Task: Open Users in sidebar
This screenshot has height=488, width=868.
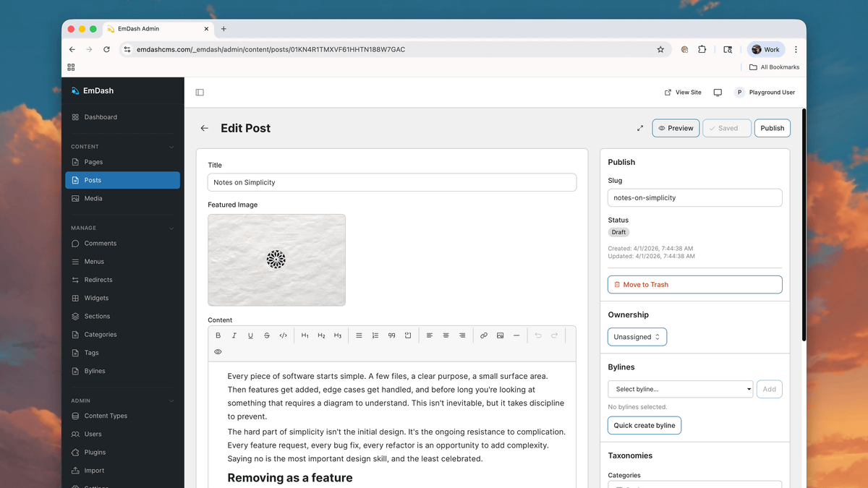Action: 123,434
